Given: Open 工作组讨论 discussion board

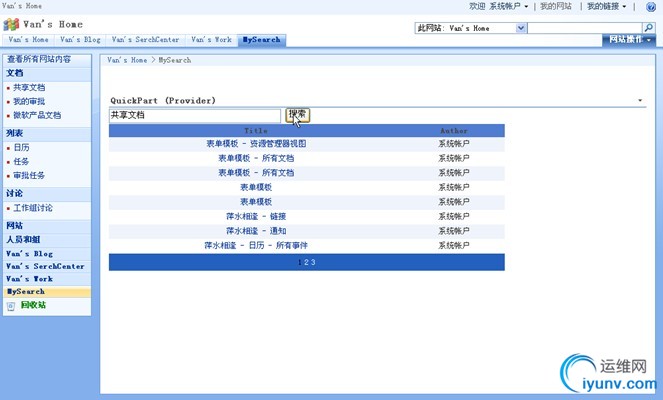Looking at the screenshot, I should coord(33,208).
